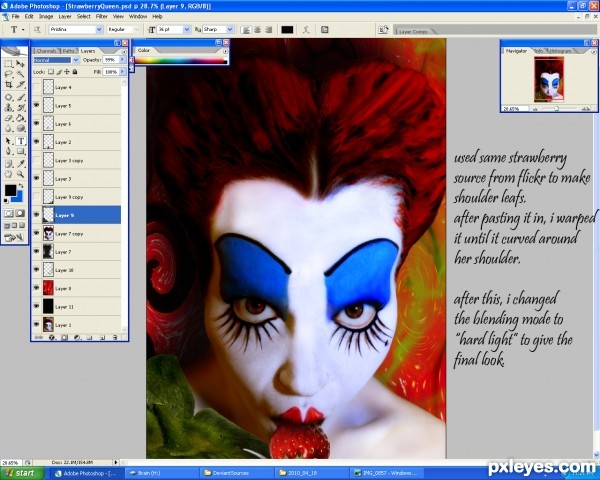The height and width of the screenshot is (480, 600).
Task: Select the Hand tool
Action: (8, 175)
